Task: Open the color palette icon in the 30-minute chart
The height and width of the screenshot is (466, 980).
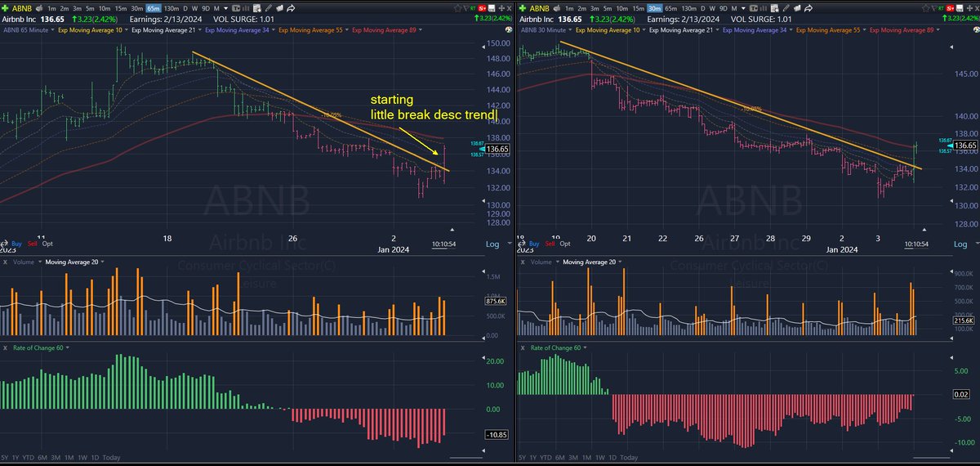Action: [977, 29]
